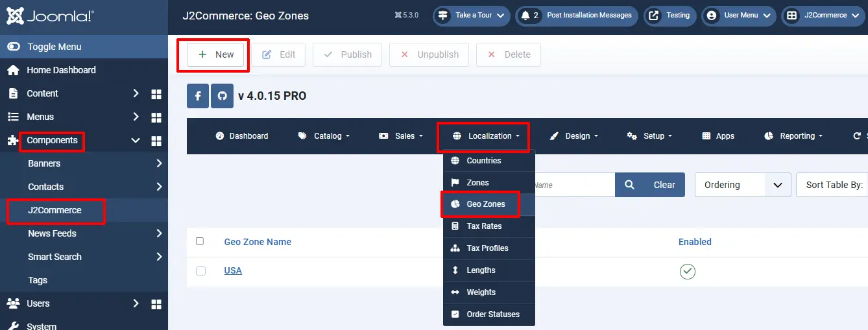
Task: Select Order Statuses in Localization menu
Action: tap(489, 314)
